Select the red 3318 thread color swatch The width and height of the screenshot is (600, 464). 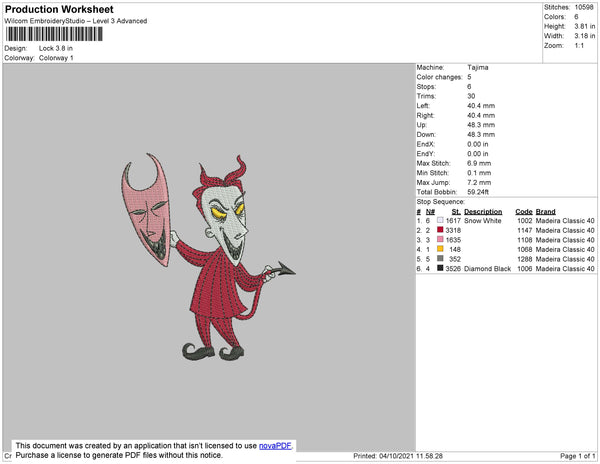[x=440, y=230]
